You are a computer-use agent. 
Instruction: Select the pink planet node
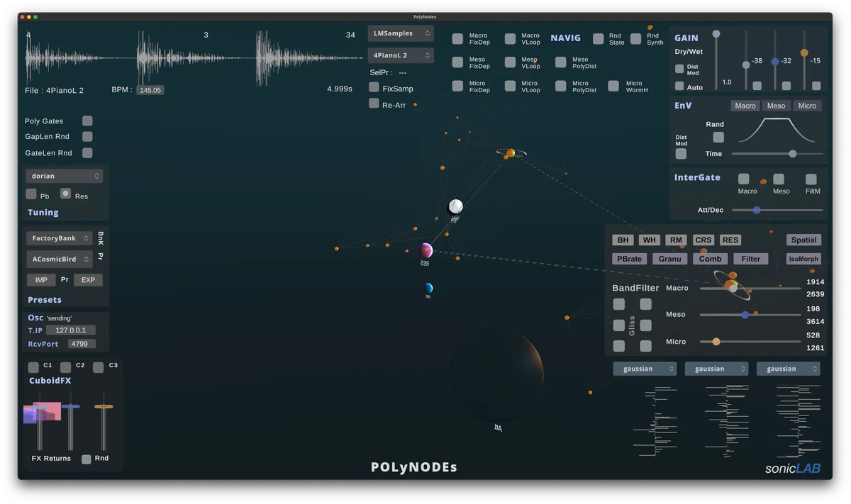pyautogui.click(x=425, y=250)
